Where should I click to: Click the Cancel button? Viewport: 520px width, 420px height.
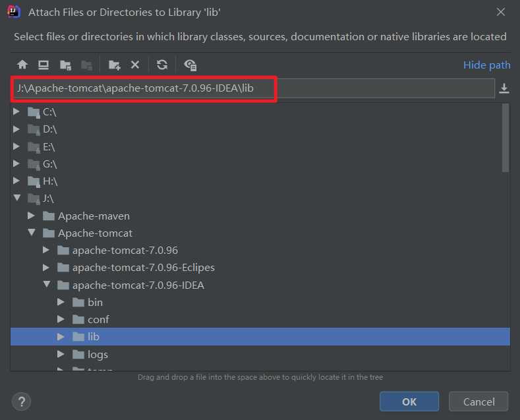tap(478, 402)
